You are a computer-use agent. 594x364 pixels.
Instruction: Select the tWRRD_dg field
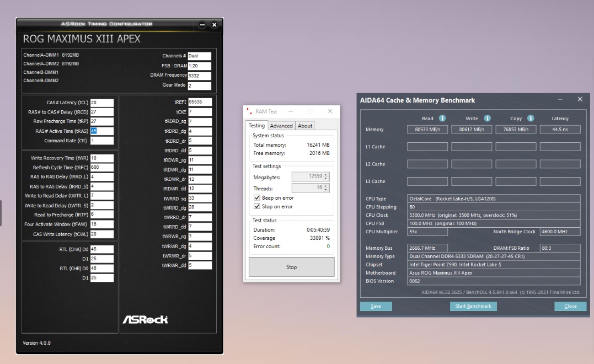click(x=200, y=207)
